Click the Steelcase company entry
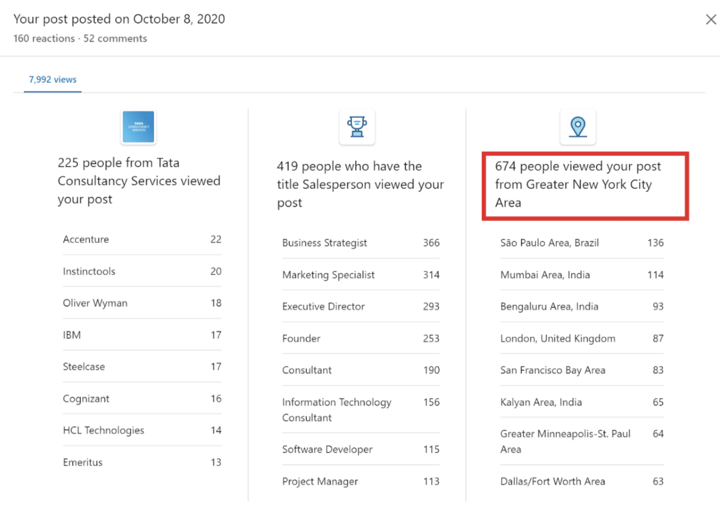Viewport: 720px width, 512px height. [142, 366]
